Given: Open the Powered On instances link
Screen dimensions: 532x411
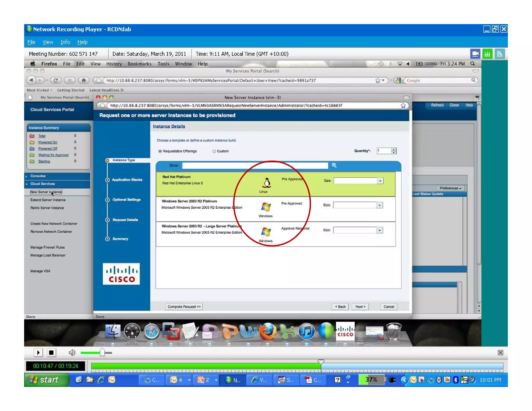Looking at the screenshot, I should point(48,142).
